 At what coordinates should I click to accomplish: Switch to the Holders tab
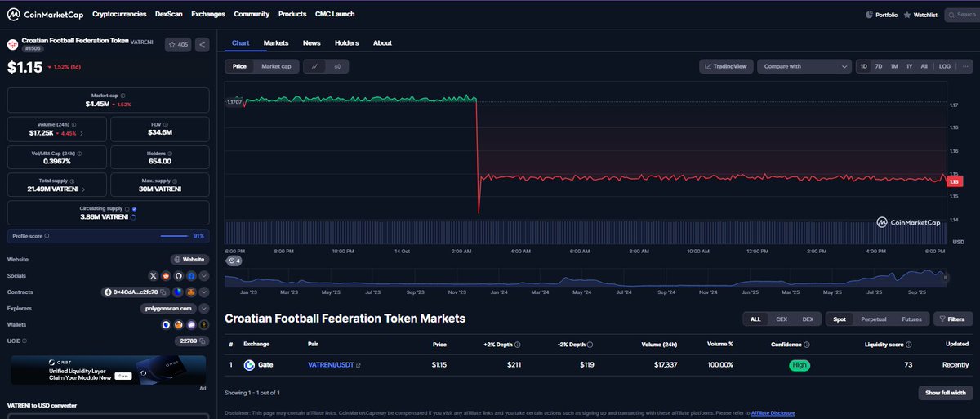347,42
